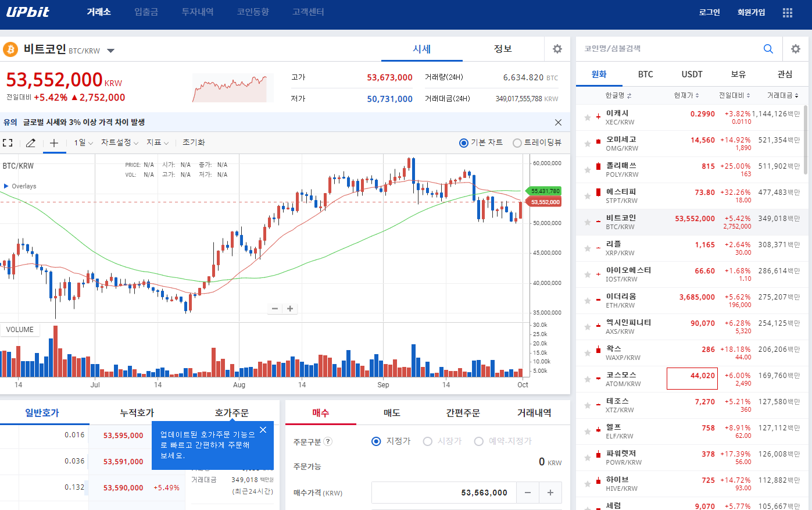The image size is (812, 510).
Task: Favorite 리플 XRP with star
Action: pyautogui.click(x=588, y=249)
